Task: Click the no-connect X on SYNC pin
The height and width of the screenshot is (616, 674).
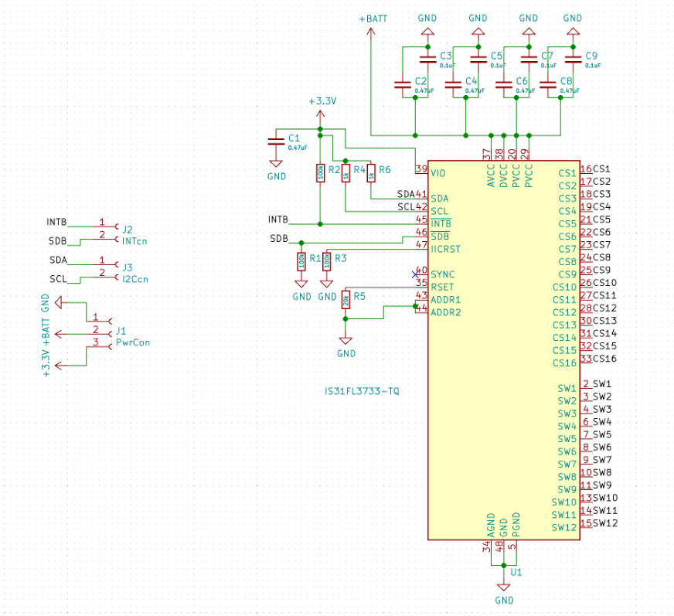Action: (x=415, y=274)
